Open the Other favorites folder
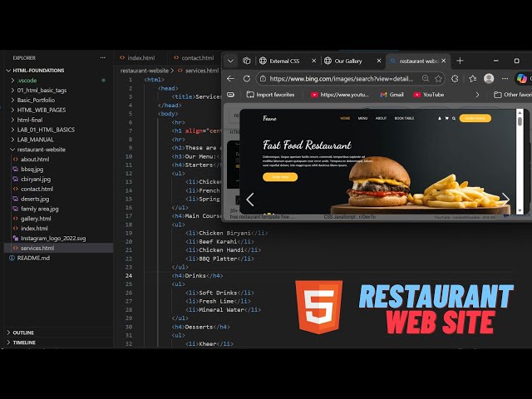This screenshot has width=532, height=399. click(x=513, y=95)
